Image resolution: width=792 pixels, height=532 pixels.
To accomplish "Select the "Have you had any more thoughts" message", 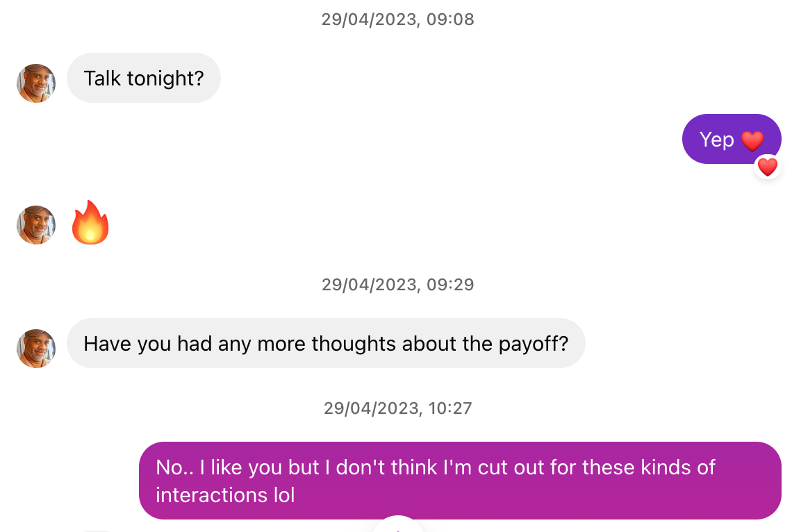I will 326,343.
